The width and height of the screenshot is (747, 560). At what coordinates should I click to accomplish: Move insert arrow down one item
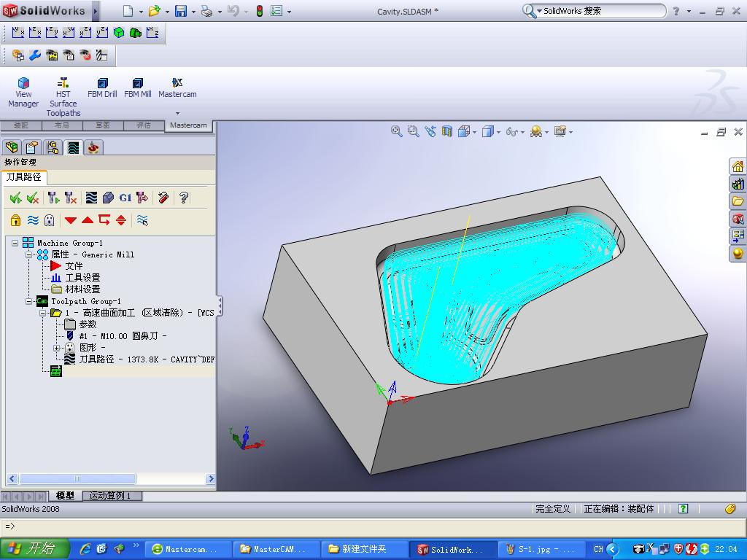(x=71, y=220)
